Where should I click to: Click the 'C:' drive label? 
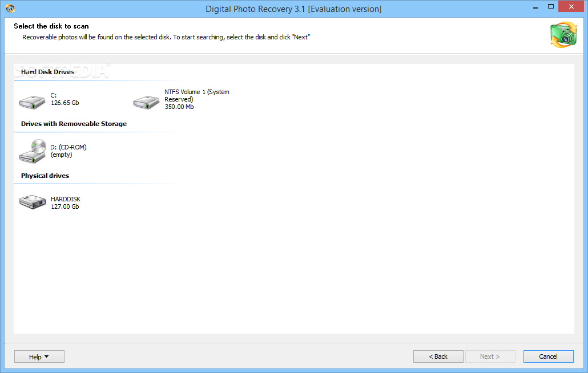pyautogui.click(x=54, y=95)
